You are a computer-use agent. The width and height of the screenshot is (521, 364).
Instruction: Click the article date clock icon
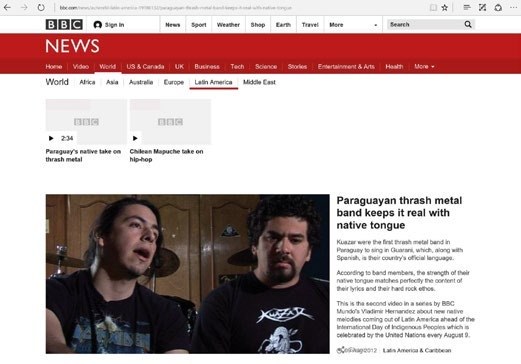coord(340,350)
